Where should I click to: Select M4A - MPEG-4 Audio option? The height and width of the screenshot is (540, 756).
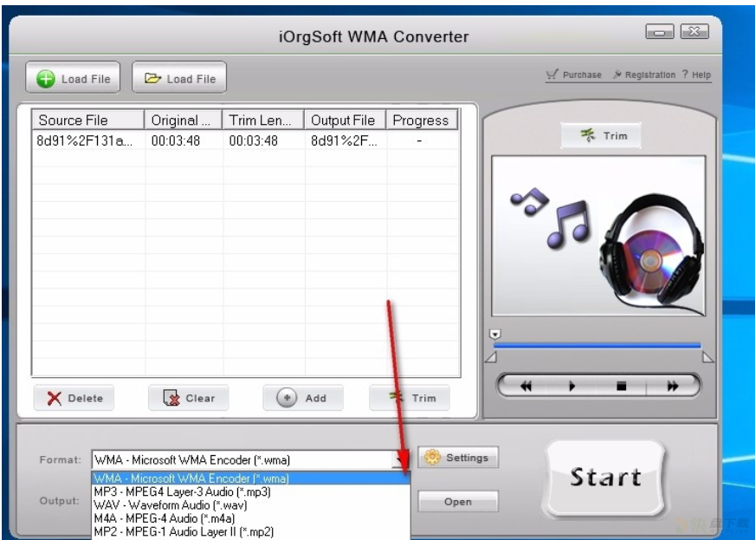[251, 518]
